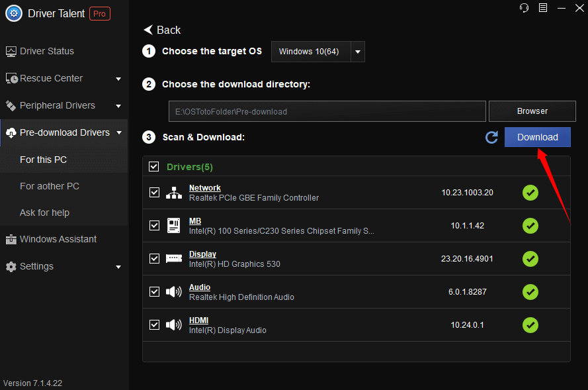Image resolution: width=588 pixels, height=390 pixels.
Task: Click the HDMI speaker icon
Action: coord(174,324)
